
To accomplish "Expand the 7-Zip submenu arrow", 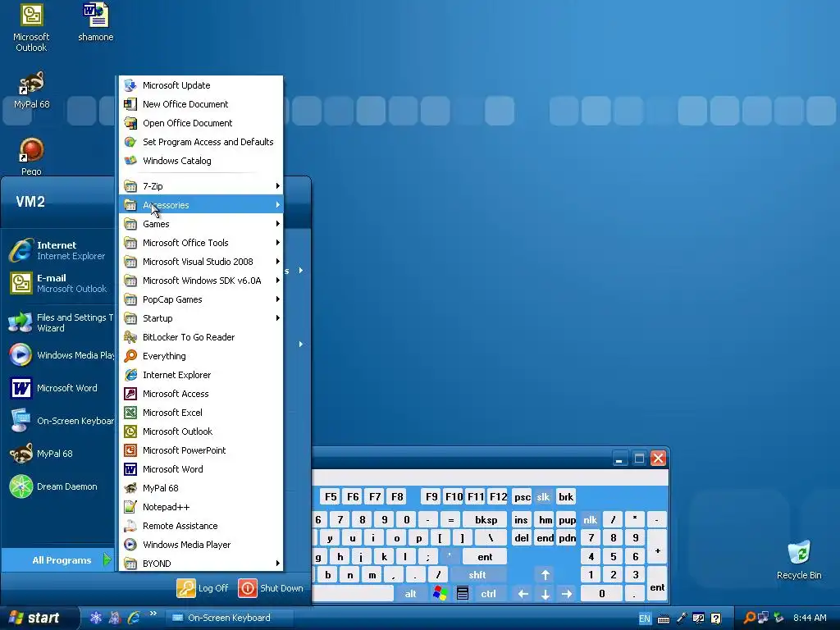I will click(x=277, y=186).
